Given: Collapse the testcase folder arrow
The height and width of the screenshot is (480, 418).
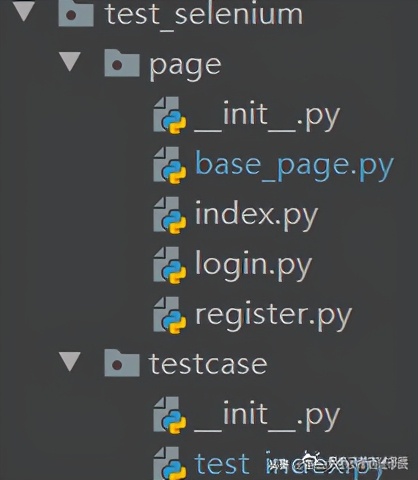Looking at the screenshot, I should tap(70, 361).
